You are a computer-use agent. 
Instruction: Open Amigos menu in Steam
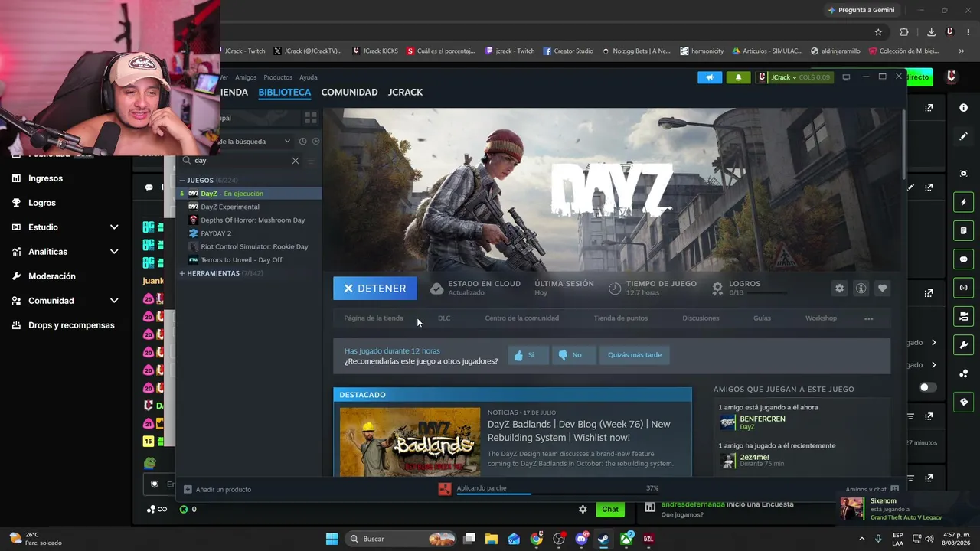click(x=246, y=77)
